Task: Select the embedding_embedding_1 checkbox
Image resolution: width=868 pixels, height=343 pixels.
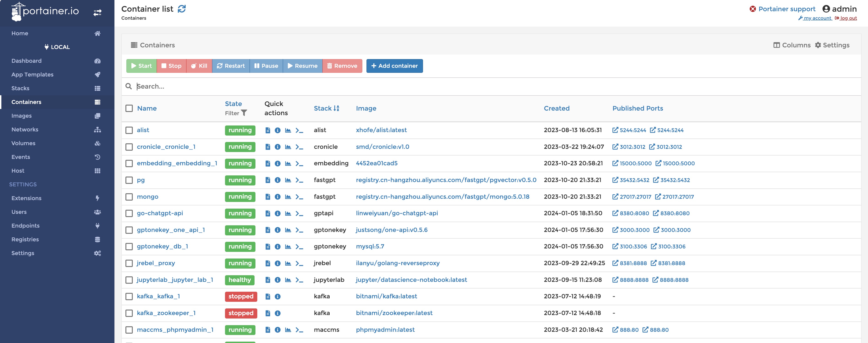Action: [129, 163]
